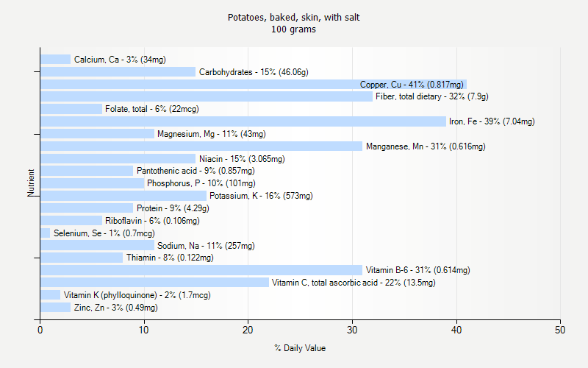The image size is (588, 368).
Task: Click the blue bar for Vitamin C
Action: pyautogui.click(x=155, y=283)
